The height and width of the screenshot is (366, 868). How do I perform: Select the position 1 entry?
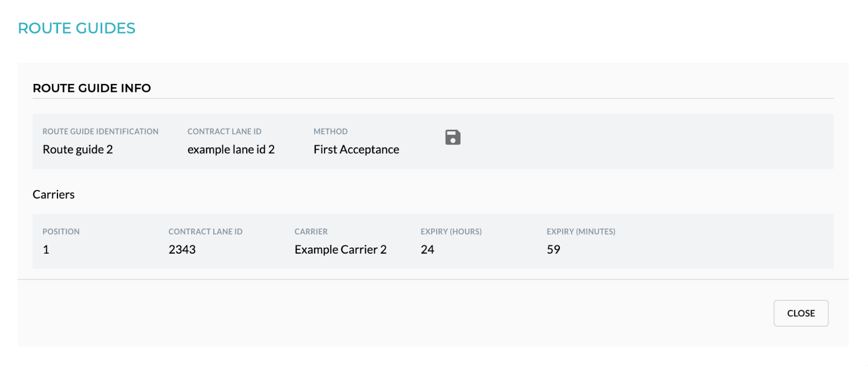point(46,249)
